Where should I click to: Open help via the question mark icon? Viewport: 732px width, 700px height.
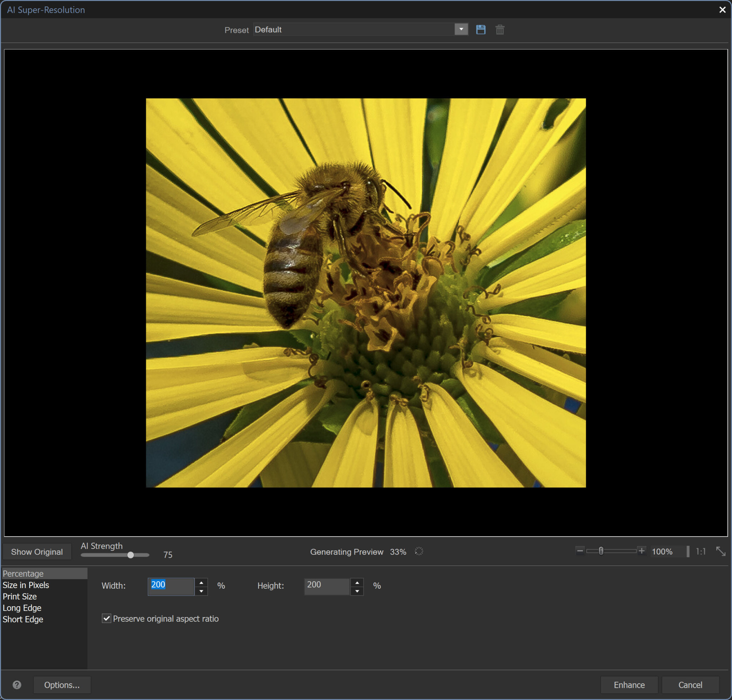coord(17,685)
